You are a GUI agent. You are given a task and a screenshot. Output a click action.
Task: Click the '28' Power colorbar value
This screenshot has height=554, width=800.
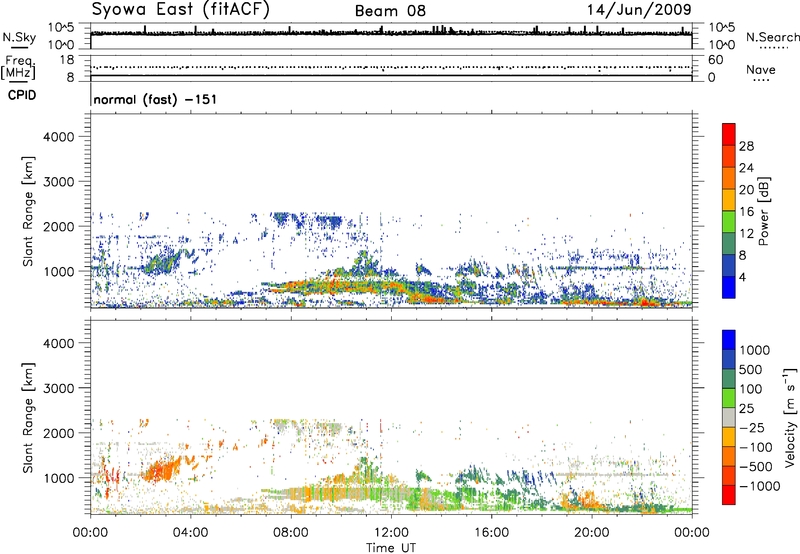click(746, 146)
